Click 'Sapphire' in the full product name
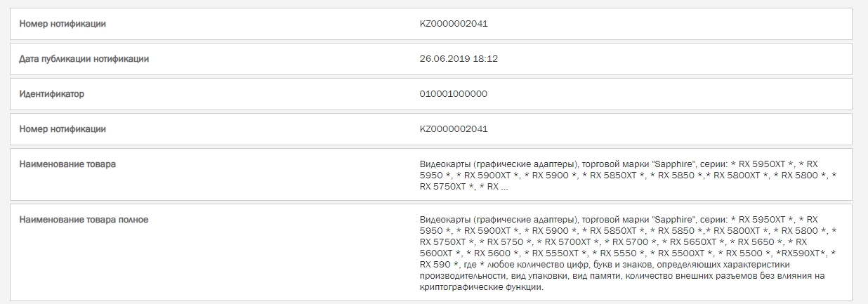Screen dimensions: 868x304 672,220
